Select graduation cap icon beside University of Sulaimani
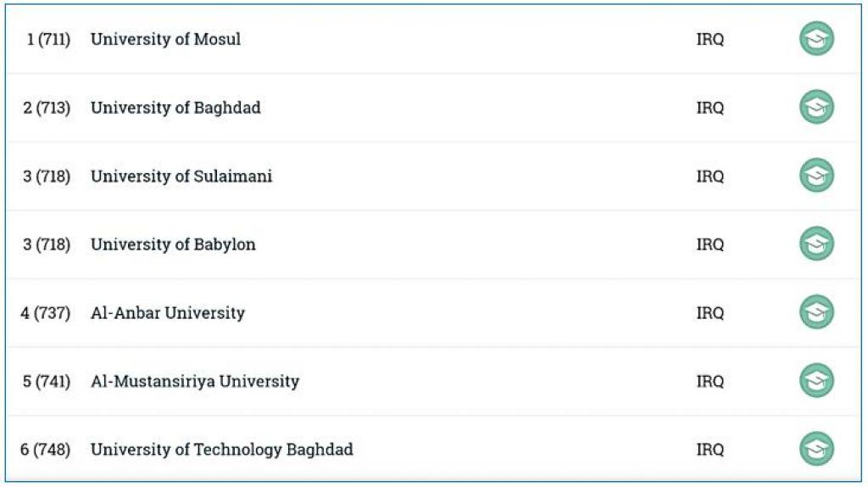The width and height of the screenshot is (868, 487). click(x=816, y=176)
